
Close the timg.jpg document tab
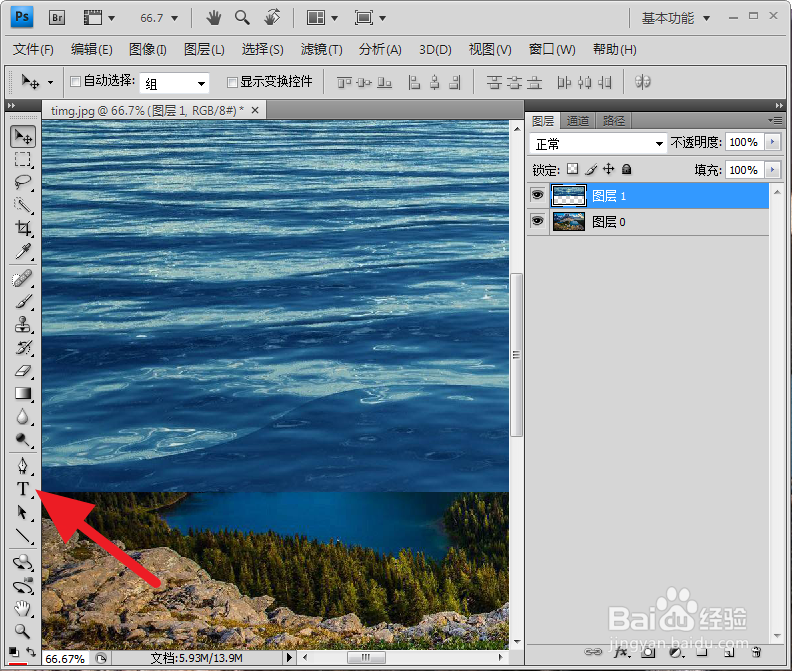click(255, 110)
